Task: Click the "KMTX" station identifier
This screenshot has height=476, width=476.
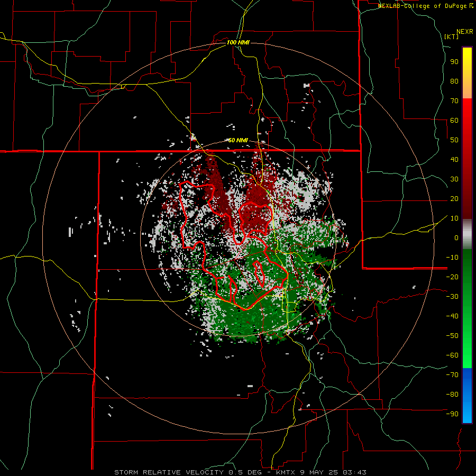Action: click(x=287, y=472)
